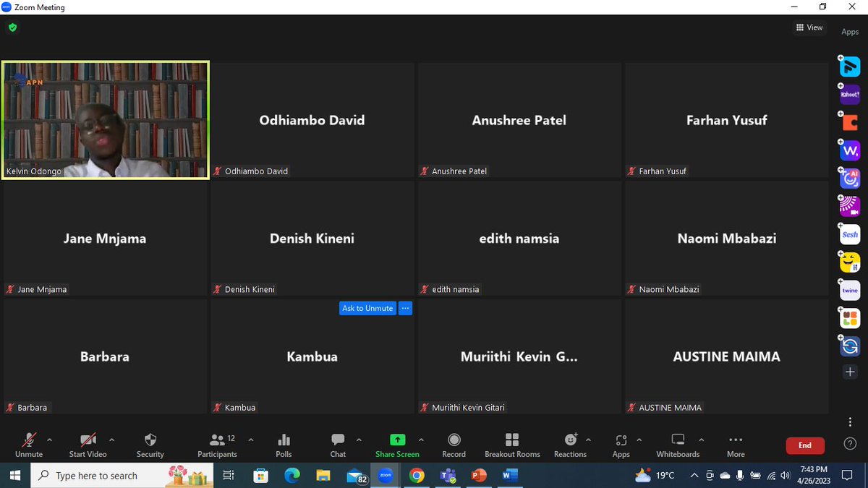Add the twine app from the sidebar
The height and width of the screenshot is (488, 868).
[850, 290]
